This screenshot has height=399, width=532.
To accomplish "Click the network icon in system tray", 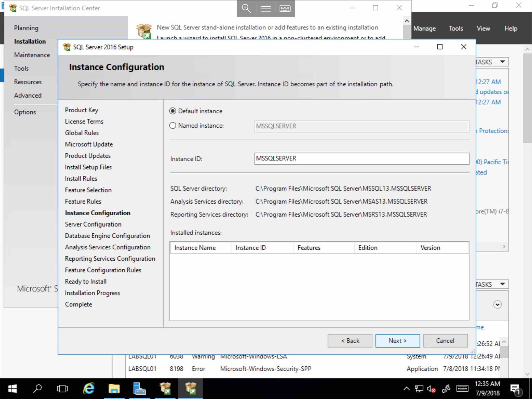I will tap(419, 389).
